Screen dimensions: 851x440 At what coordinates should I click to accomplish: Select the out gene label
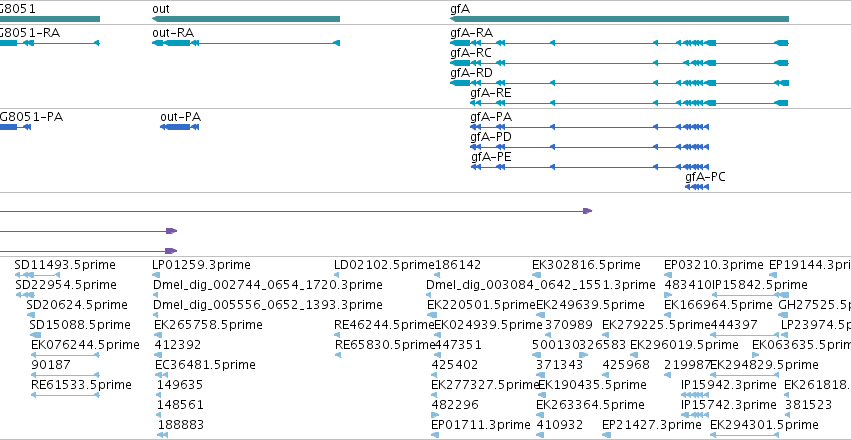coord(161,9)
